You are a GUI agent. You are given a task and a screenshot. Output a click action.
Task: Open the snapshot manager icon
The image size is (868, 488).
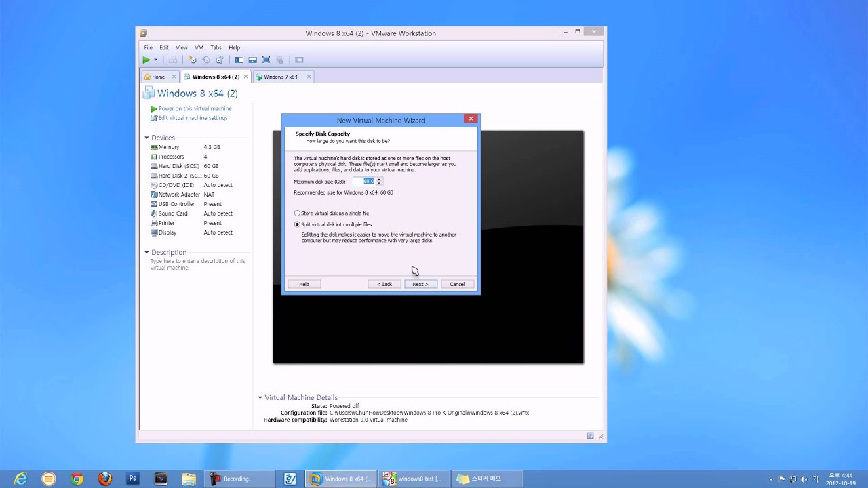click(x=219, y=60)
